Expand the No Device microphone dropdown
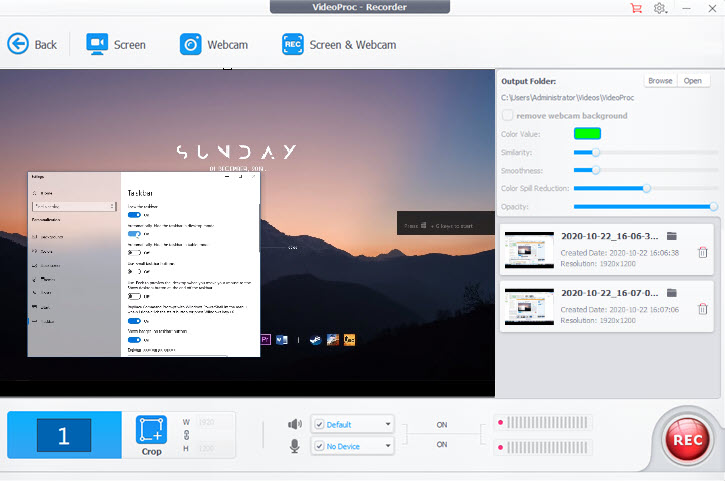The image size is (725, 481). click(388, 446)
